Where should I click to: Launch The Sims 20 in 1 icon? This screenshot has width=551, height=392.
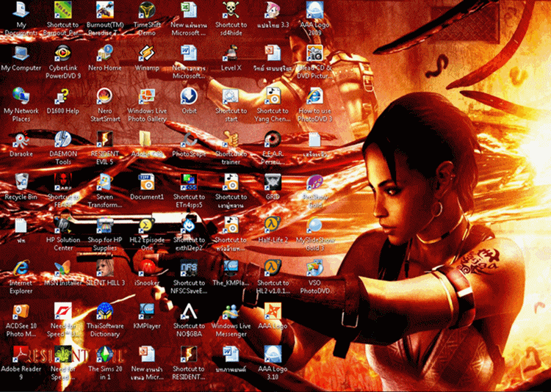(x=105, y=354)
